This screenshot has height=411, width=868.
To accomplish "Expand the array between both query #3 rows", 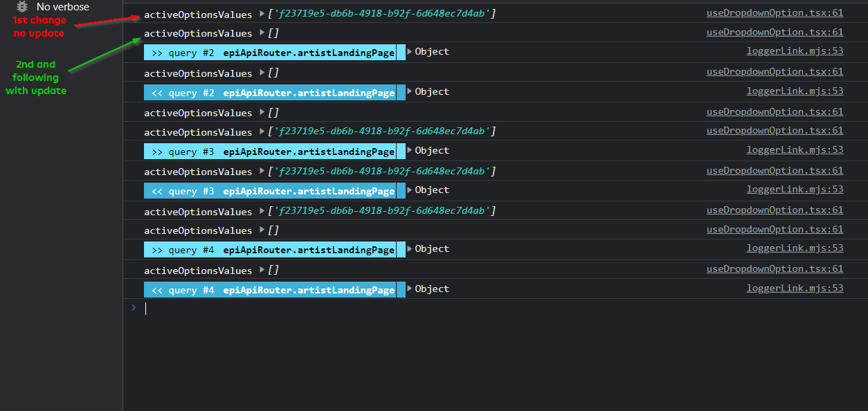I will (x=262, y=171).
